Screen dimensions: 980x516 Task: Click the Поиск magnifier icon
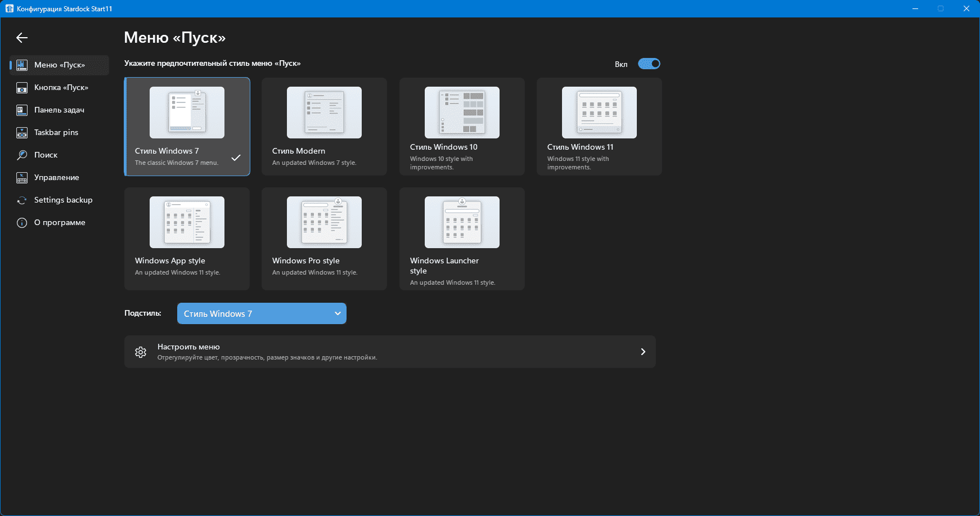click(x=22, y=155)
